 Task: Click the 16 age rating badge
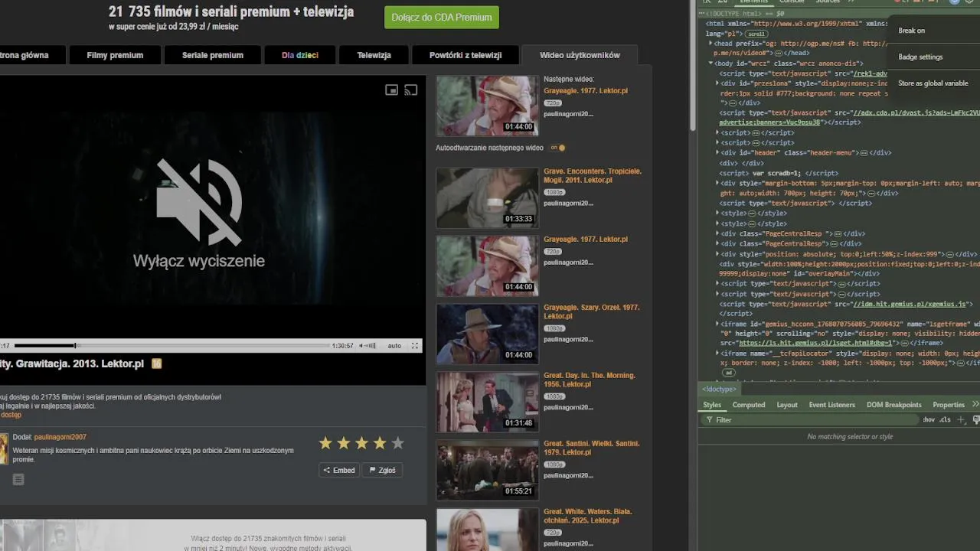(x=157, y=364)
